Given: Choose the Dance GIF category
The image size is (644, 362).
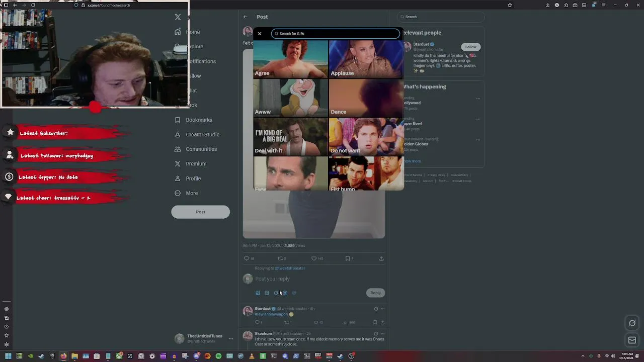Looking at the screenshot, I should (366, 98).
